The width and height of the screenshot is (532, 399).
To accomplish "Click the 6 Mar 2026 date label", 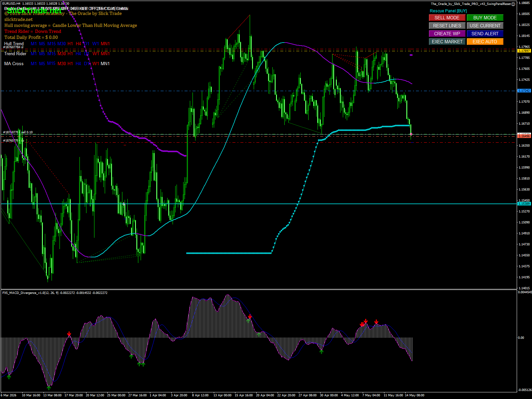I will (9, 395).
